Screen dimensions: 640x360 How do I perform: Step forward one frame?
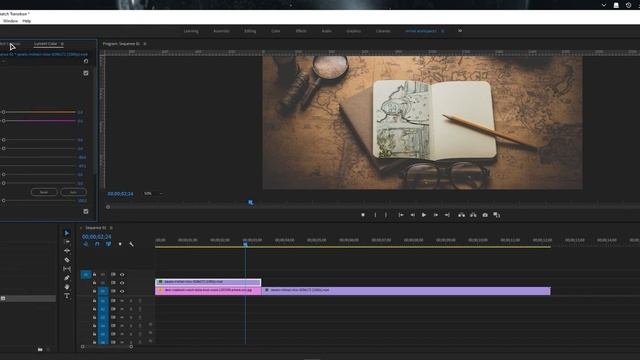pyautogui.click(x=436, y=215)
